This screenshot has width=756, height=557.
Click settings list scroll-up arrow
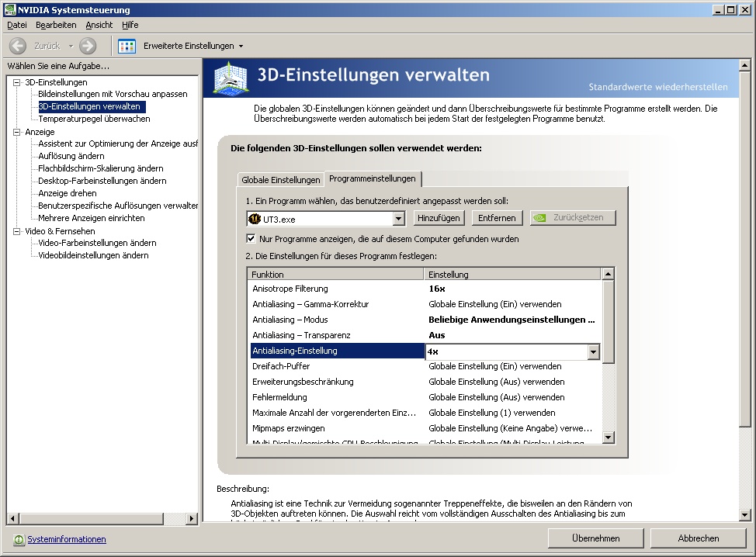pos(608,274)
